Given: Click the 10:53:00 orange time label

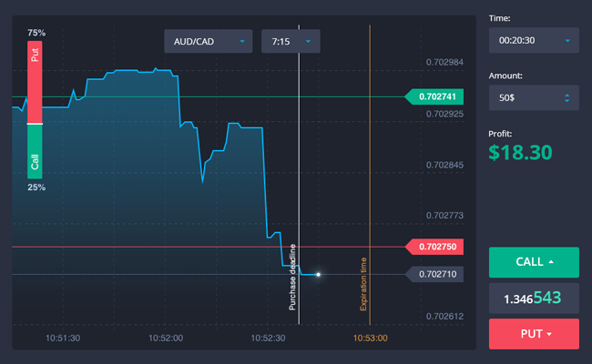Looking at the screenshot, I should 370,338.
